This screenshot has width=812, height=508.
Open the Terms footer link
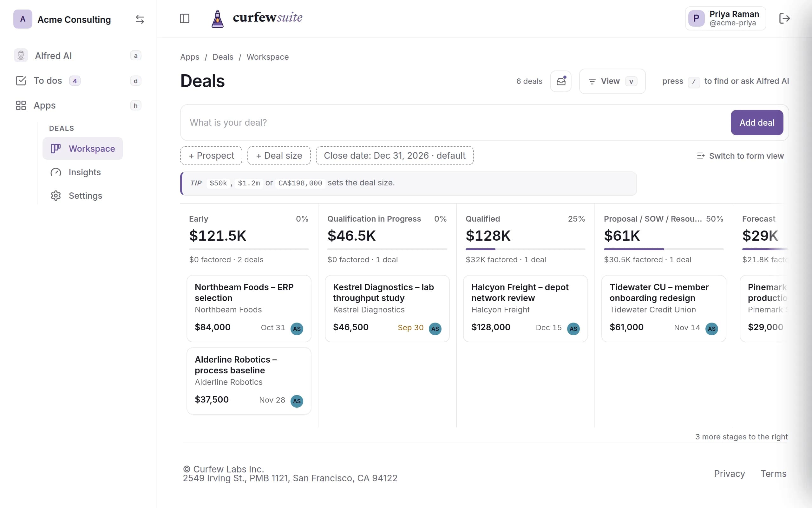point(773,473)
